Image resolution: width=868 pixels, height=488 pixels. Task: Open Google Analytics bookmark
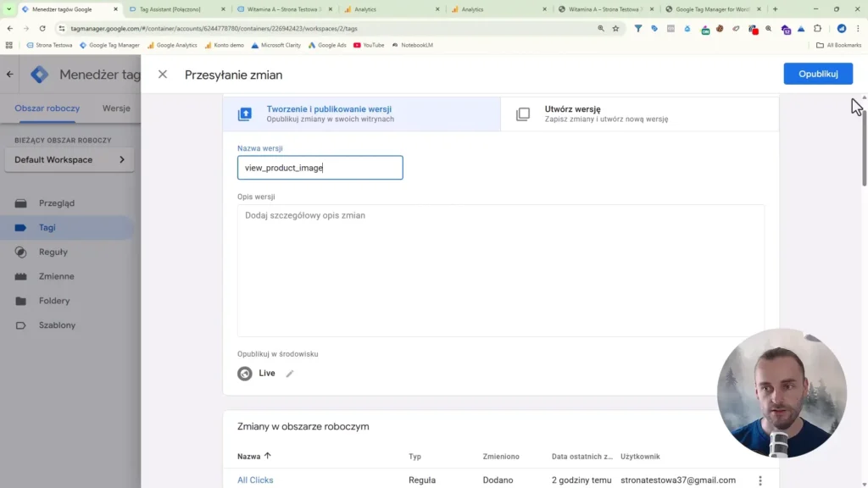[172, 46]
